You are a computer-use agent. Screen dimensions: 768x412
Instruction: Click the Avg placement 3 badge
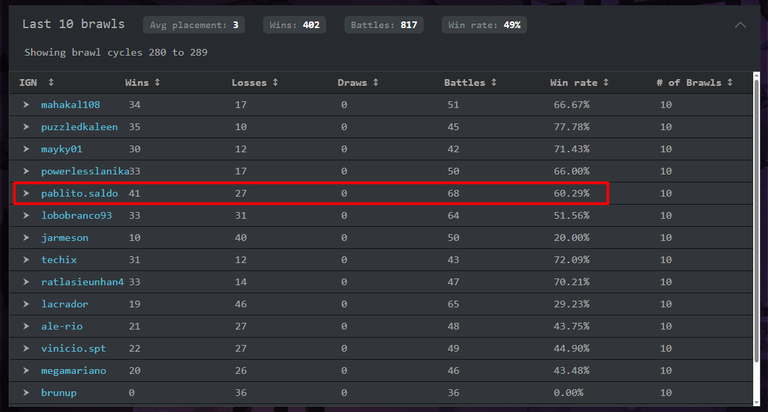coord(194,25)
